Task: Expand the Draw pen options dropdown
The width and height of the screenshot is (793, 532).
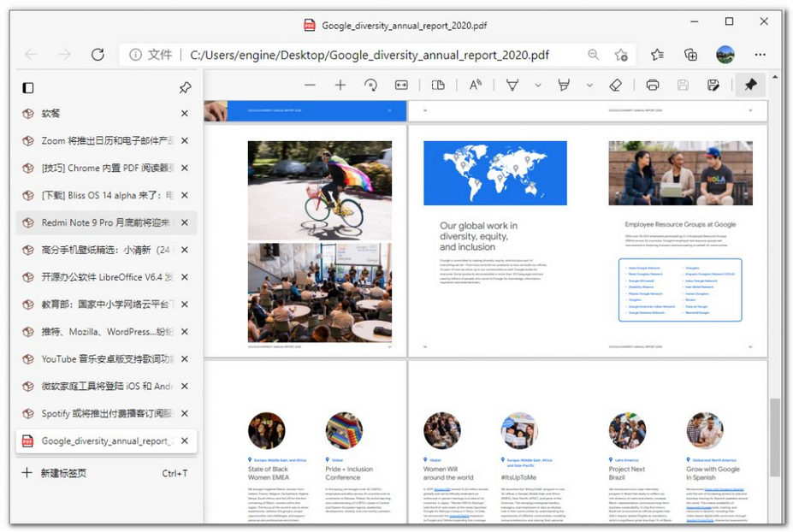Action: coord(538,85)
